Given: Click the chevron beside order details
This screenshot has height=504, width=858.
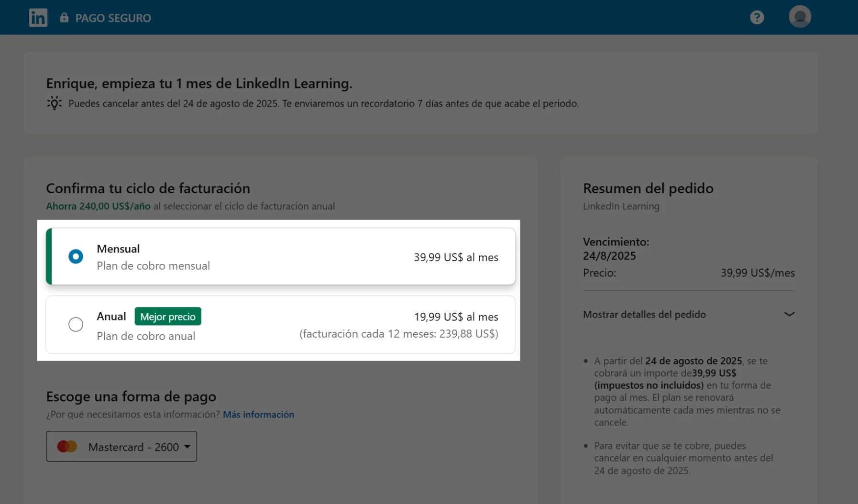Looking at the screenshot, I should click(x=789, y=314).
